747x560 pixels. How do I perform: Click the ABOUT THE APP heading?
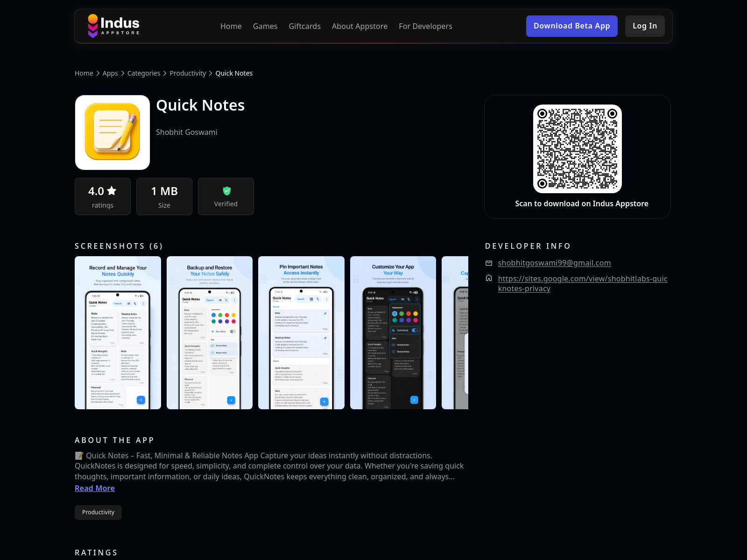(114, 440)
